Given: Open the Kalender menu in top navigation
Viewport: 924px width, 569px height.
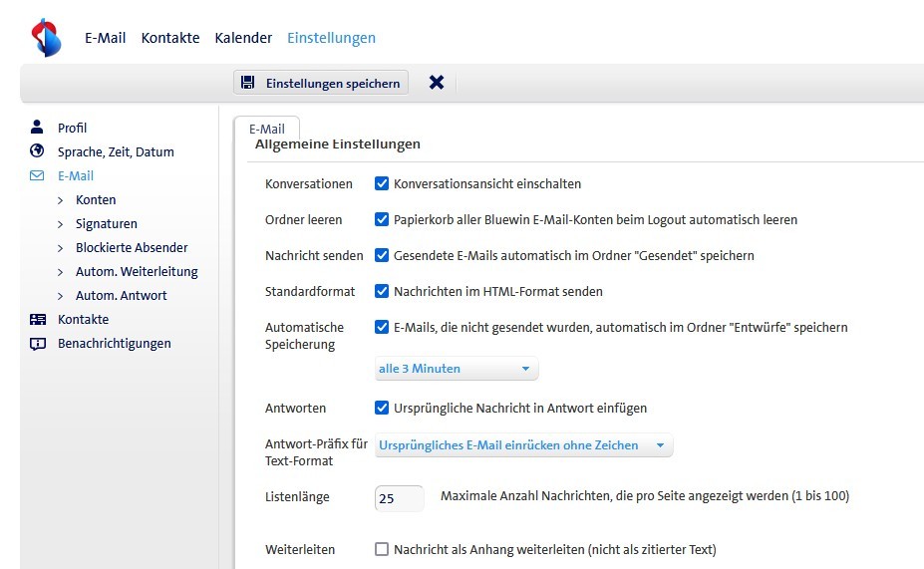Looking at the screenshot, I should pos(243,38).
